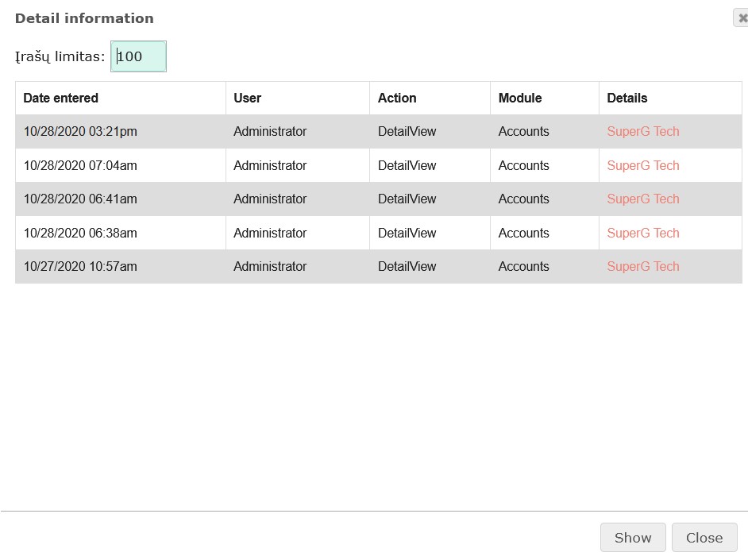
Task: Open SuperG Tech link in 06:38am row
Action: point(642,234)
